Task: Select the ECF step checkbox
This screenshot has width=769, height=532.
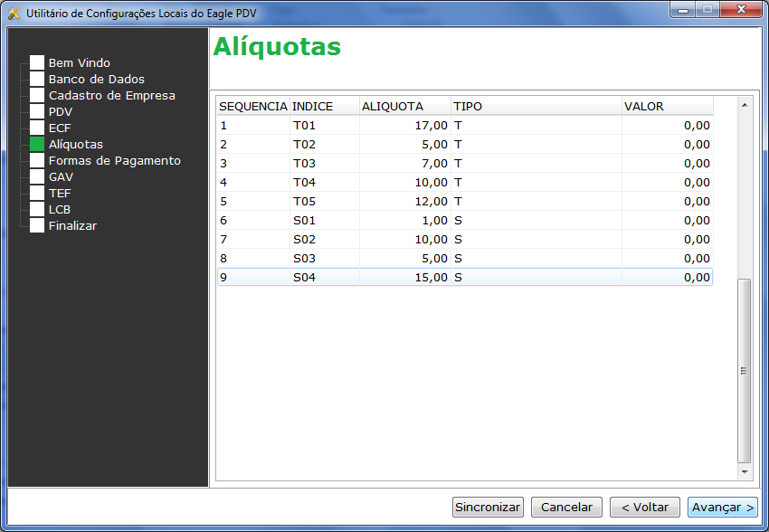Action: click(x=37, y=128)
